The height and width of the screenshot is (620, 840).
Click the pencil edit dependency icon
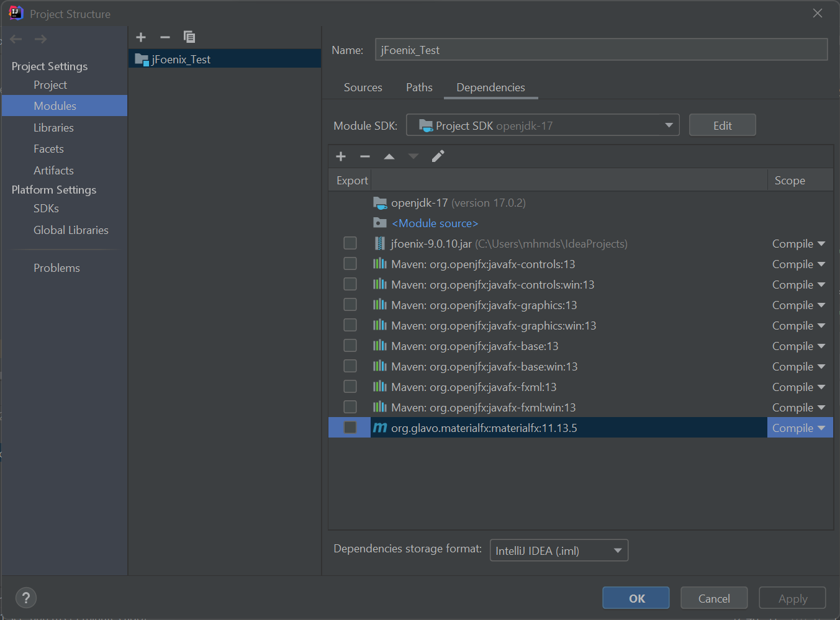[x=438, y=156]
